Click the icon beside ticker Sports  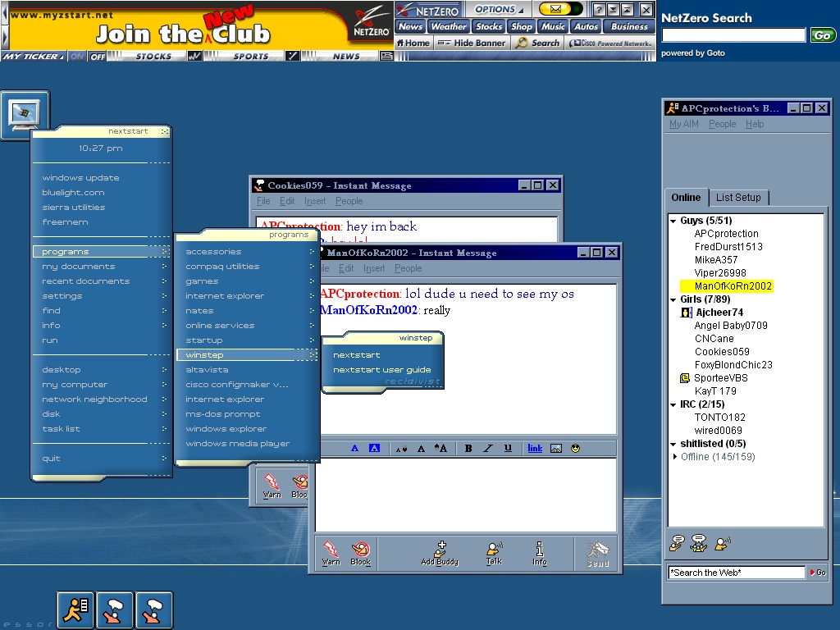(x=292, y=57)
